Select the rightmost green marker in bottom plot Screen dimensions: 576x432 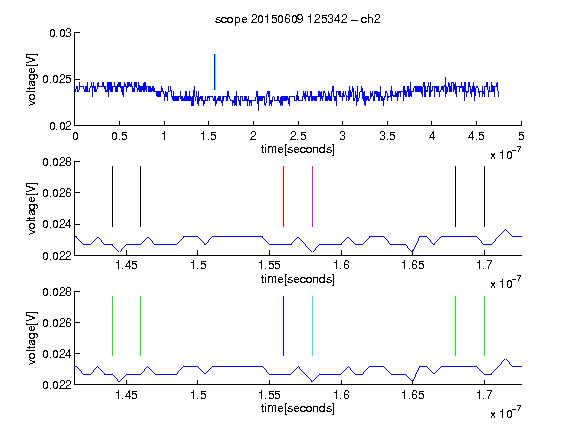(x=484, y=326)
